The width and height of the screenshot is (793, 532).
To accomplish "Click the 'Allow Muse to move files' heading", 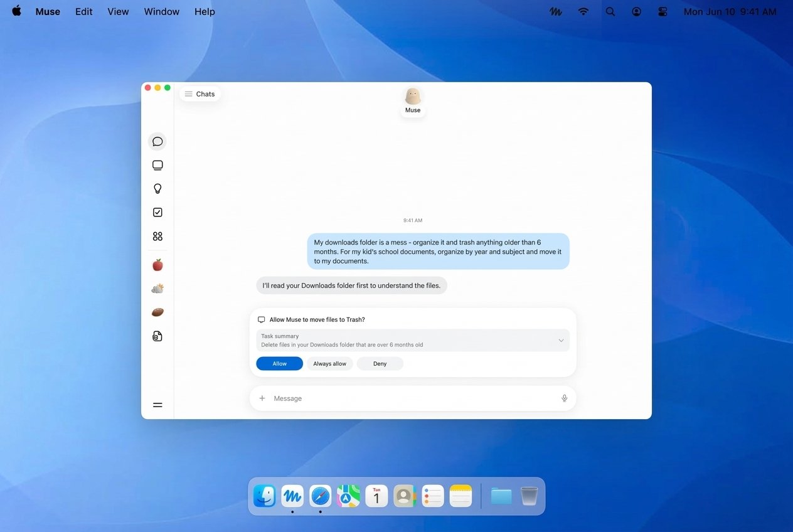I will coord(317,320).
